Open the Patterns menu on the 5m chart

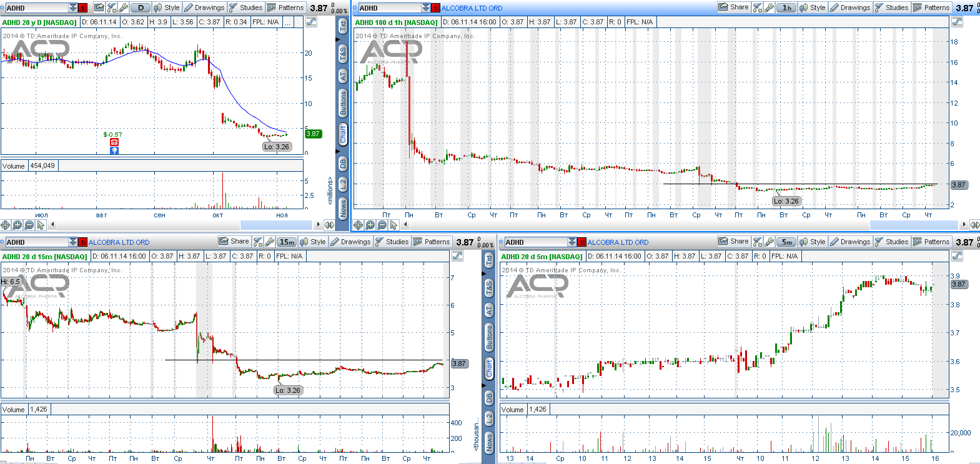pyautogui.click(x=931, y=242)
